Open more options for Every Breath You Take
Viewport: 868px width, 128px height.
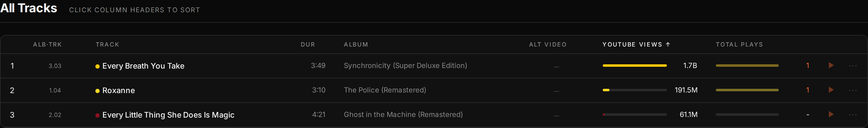tap(853, 66)
